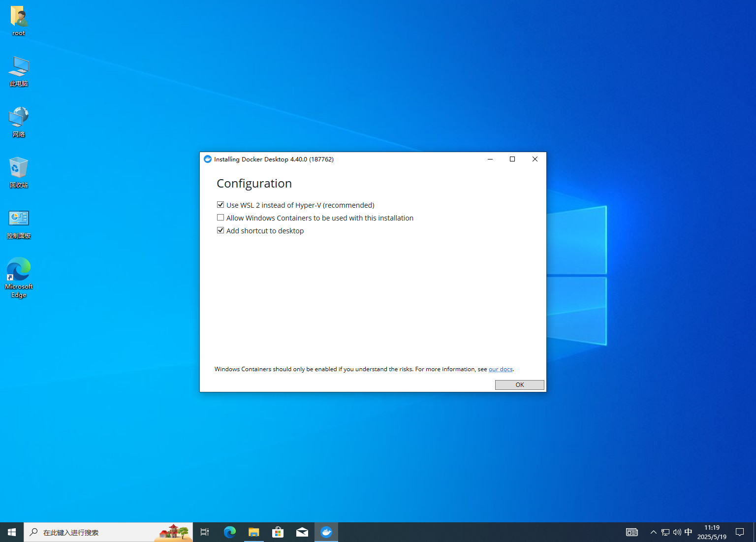Open network status tray icon

click(665, 532)
